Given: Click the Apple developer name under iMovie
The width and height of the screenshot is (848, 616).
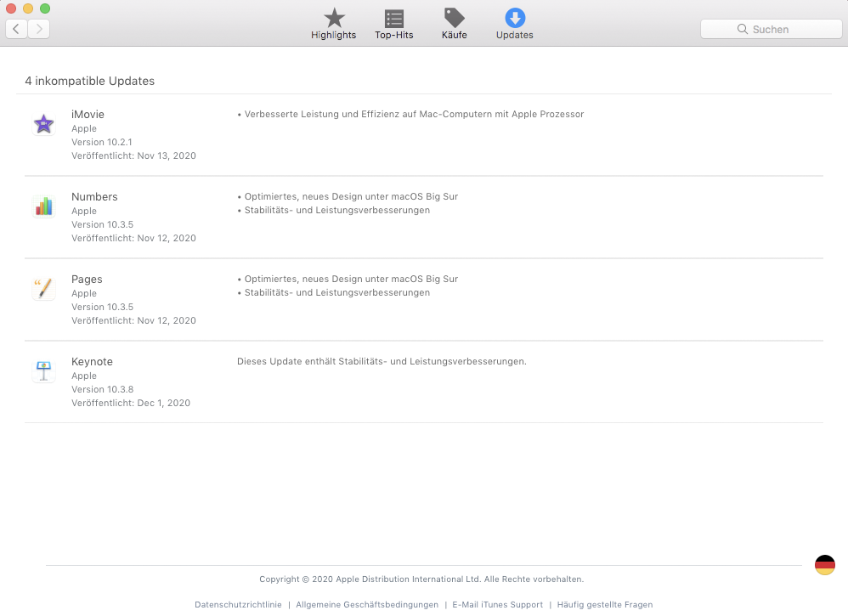Looking at the screenshot, I should (x=84, y=128).
